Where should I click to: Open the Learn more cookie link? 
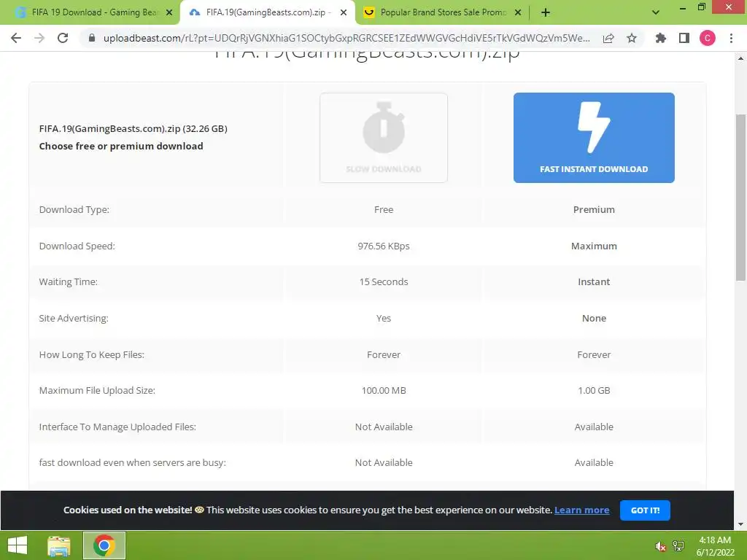(x=581, y=510)
